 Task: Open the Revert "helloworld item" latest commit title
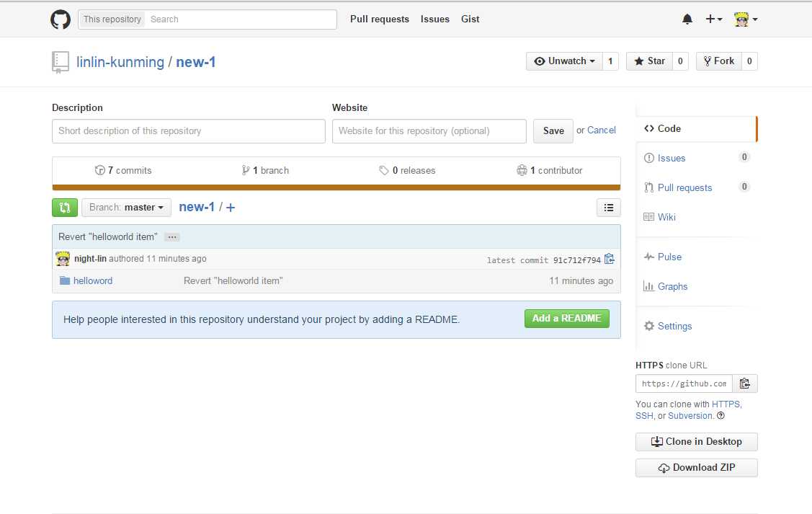[x=108, y=236]
